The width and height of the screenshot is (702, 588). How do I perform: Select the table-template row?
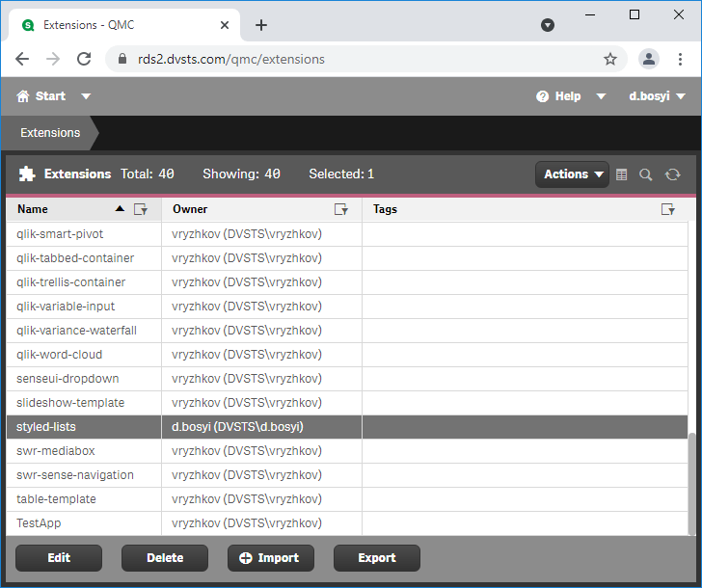click(347, 499)
